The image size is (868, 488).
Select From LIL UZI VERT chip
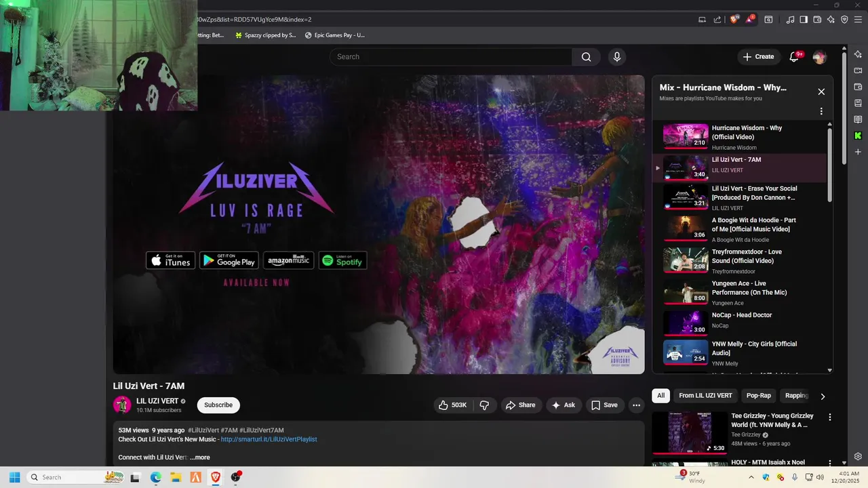pos(705,395)
